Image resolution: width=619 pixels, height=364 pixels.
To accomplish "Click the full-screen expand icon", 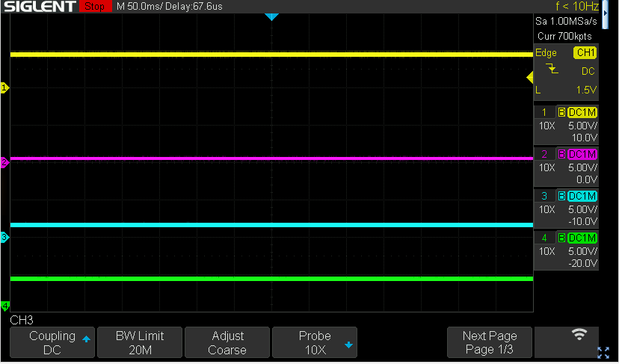I will click(603, 353).
